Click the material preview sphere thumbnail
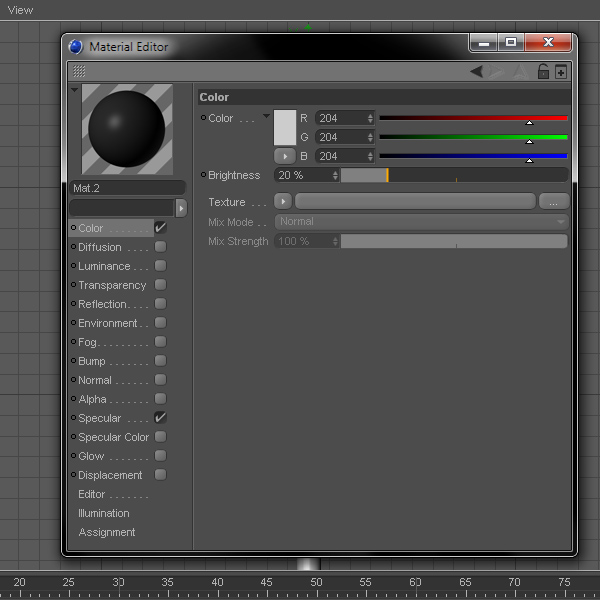 tap(127, 129)
